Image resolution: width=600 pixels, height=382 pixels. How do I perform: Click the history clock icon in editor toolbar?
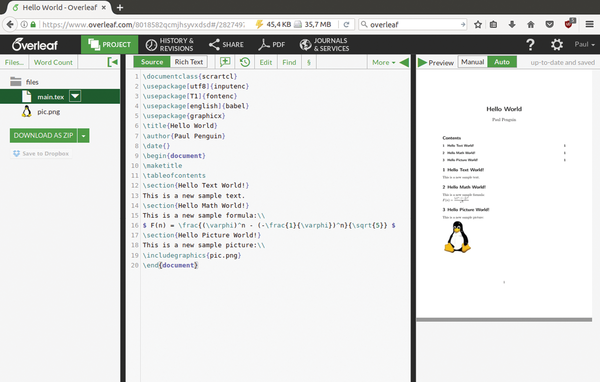[x=245, y=62]
